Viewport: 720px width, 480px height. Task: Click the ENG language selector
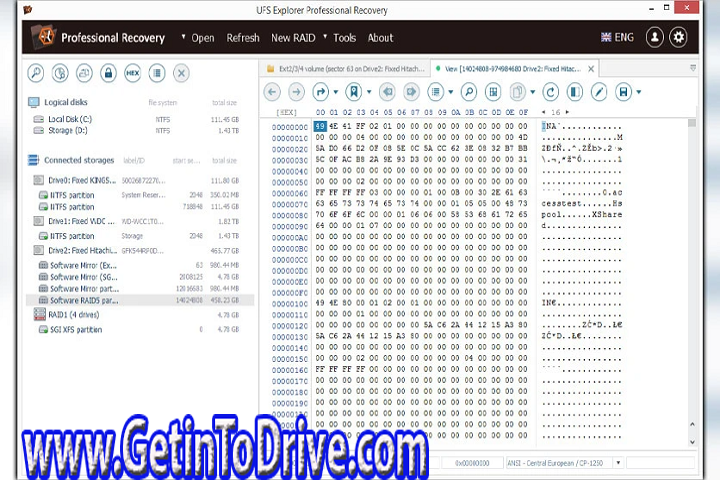(x=618, y=37)
